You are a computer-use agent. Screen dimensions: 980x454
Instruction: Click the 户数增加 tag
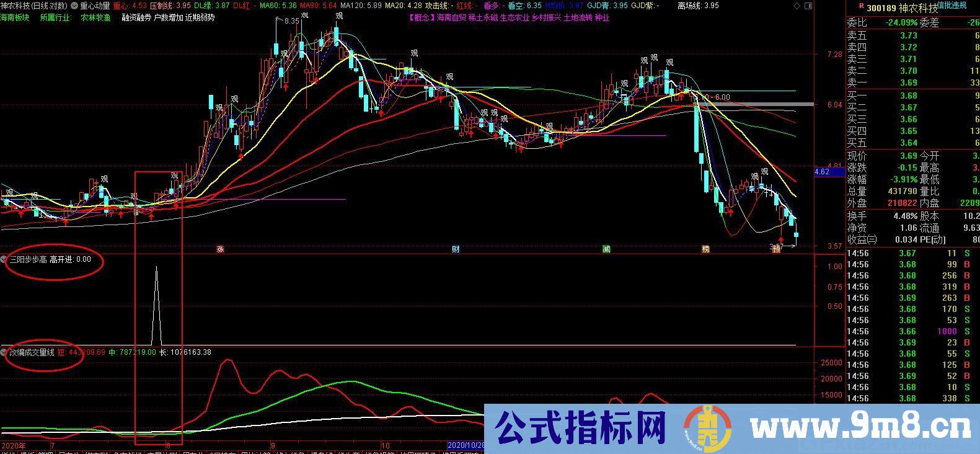[168, 17]
